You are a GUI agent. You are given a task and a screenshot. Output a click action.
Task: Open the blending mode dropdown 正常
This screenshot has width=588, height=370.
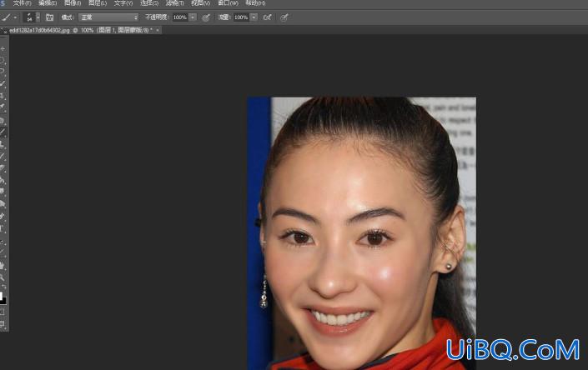point(108,17)
